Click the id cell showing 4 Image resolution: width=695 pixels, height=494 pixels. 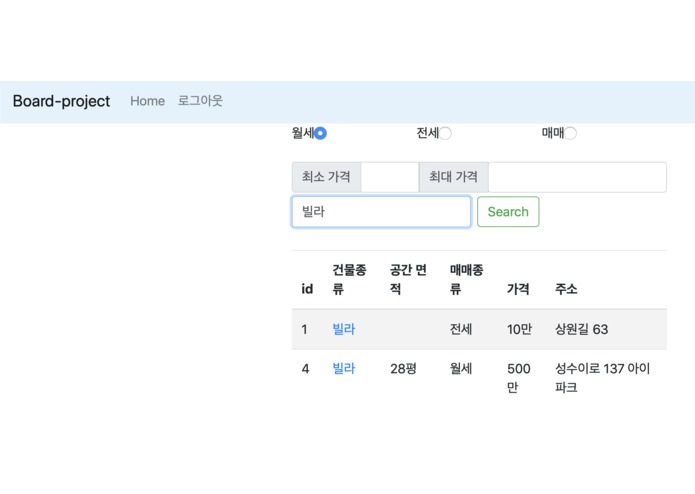pos(305,369)
